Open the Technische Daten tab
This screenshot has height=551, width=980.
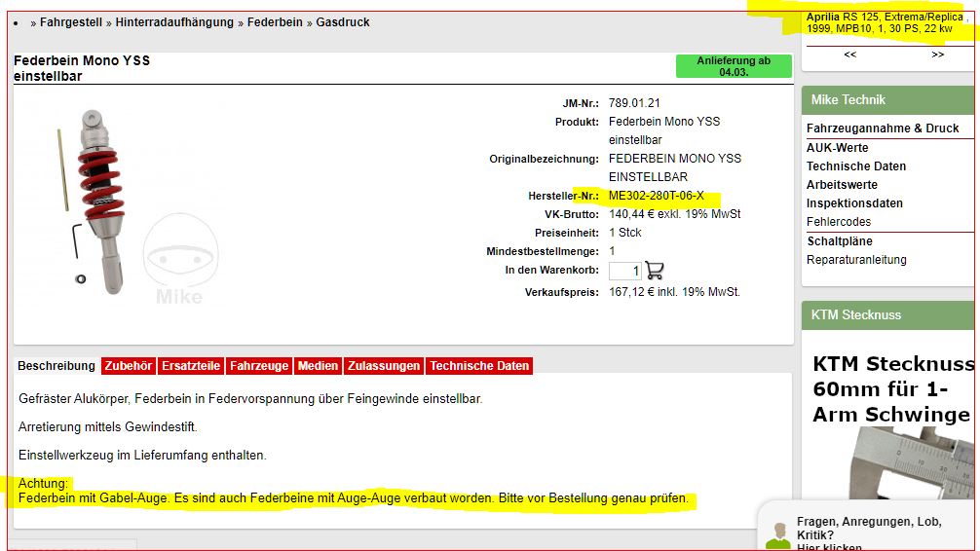(x=479, y=366)
